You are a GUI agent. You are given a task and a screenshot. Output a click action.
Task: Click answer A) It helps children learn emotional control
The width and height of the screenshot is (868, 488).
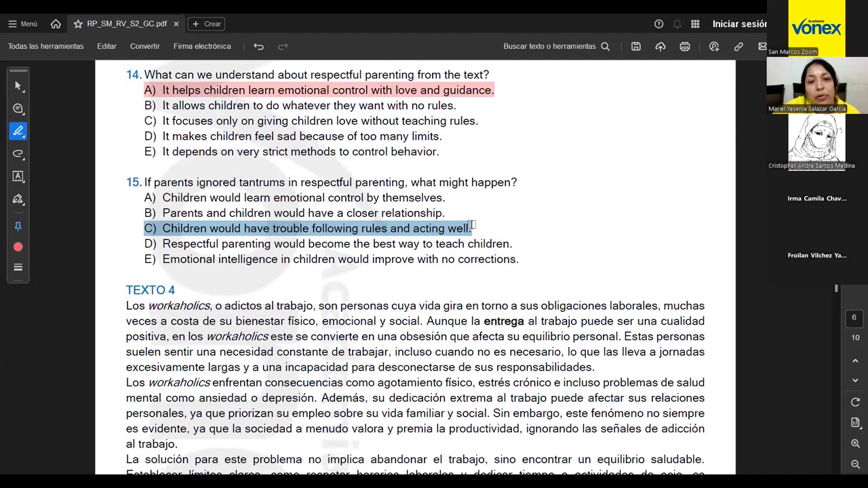click(x=319, y=90)
